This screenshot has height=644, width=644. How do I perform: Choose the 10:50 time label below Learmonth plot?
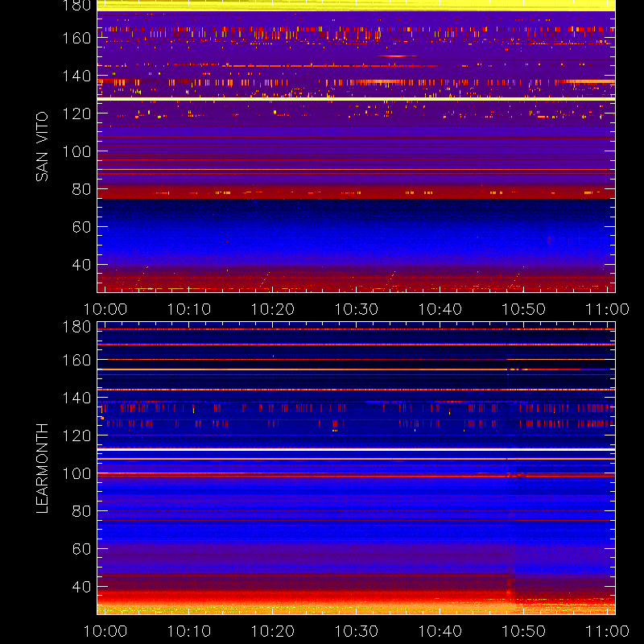click(524, 631)
